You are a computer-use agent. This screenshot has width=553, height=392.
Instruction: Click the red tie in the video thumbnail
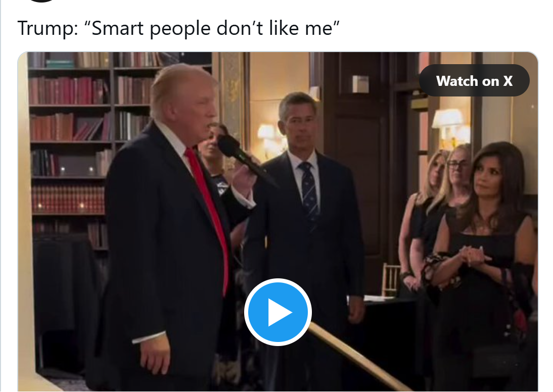pos(209,215)
